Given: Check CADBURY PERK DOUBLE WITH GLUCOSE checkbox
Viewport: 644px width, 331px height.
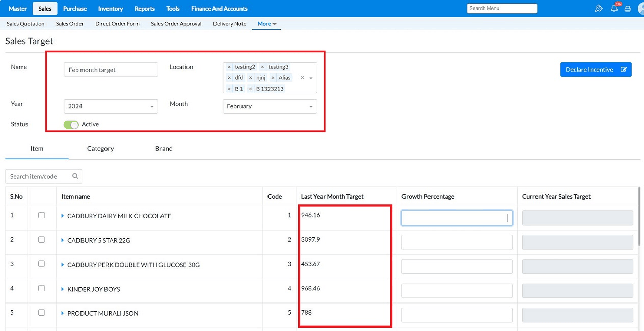Looking at the screenshot, I should pyautogui.click(x=42, y=264).
